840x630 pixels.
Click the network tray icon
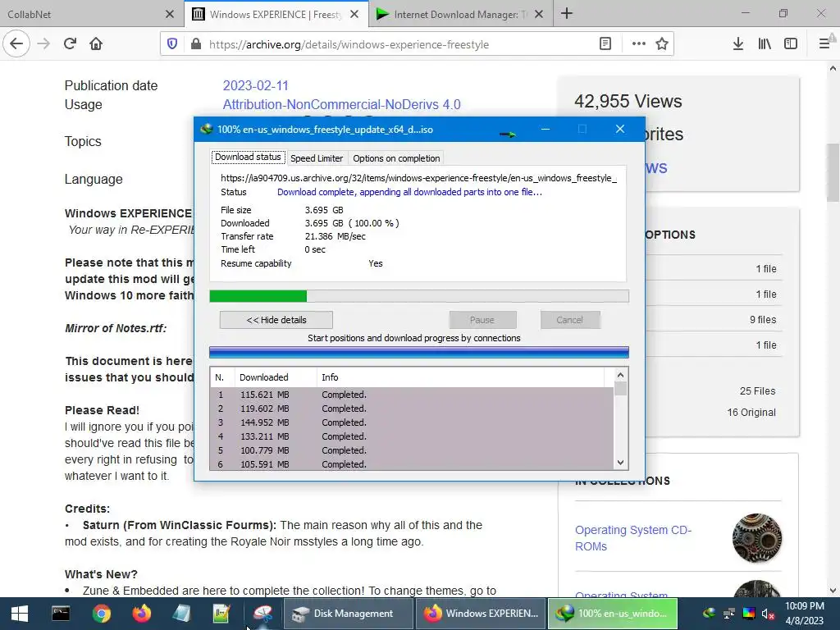click(729, 614)
